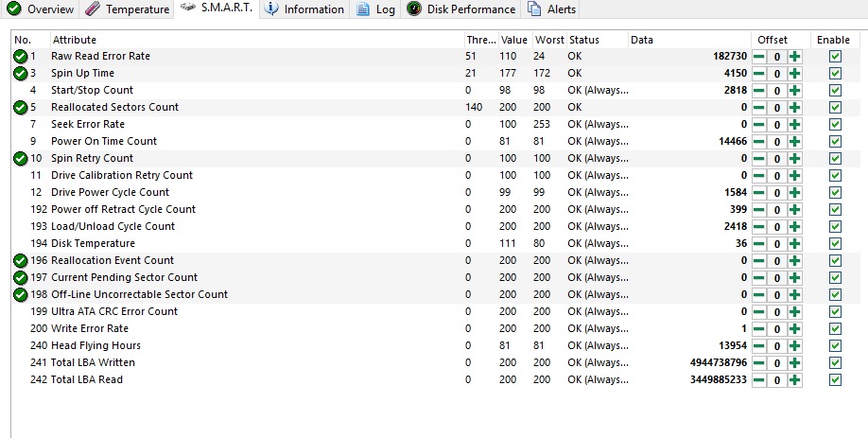Click the Value column header
Screen dimensions: 868x438
514,40
